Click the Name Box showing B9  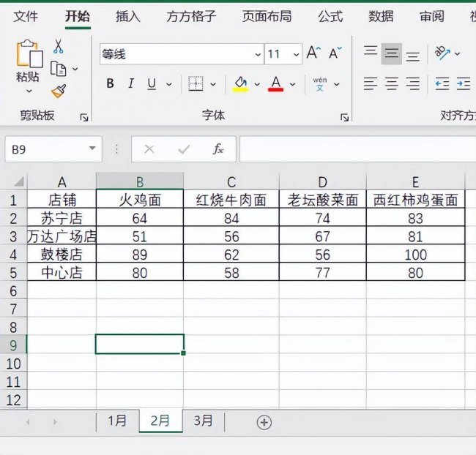(x=53, y=149)
